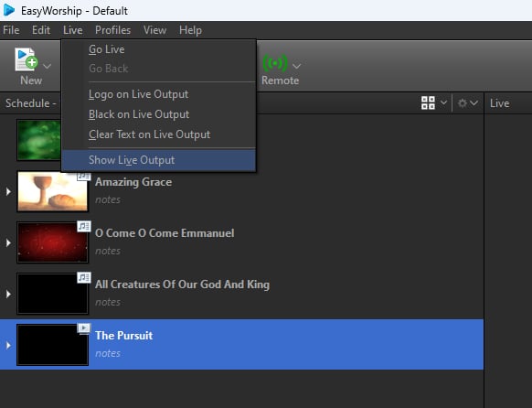Expand The Pursuit schedule item

coord(8,346)
